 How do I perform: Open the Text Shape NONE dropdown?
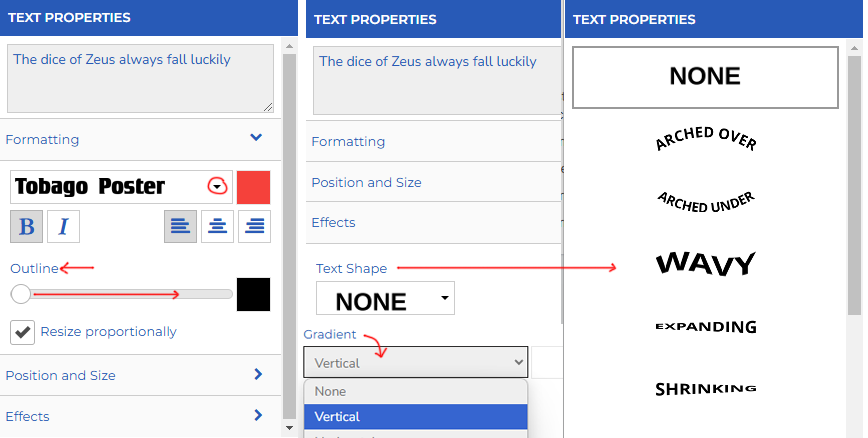[385, 300]
